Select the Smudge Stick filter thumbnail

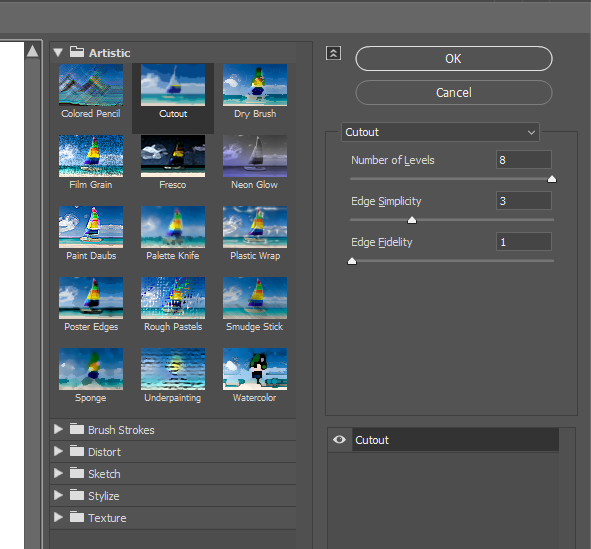pos(255,298)
